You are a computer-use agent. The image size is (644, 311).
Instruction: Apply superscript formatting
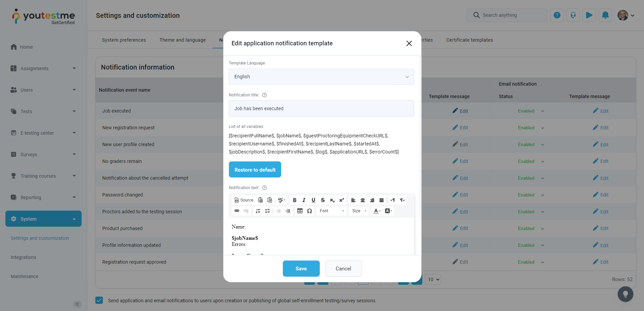pos(342,200)
